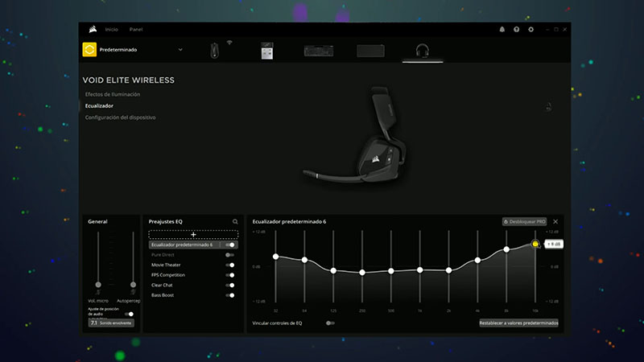Click the headset product image
The height and width of the screenshot is (362, 644).
point(357,134)
